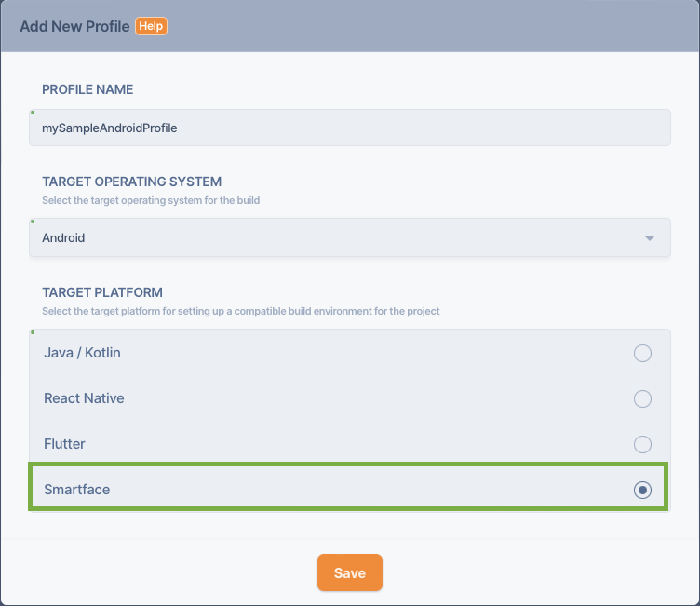Open the Android operating system dropdown
Image resolution: width=700 pixels, height=606 pixels.
(350, 237)
